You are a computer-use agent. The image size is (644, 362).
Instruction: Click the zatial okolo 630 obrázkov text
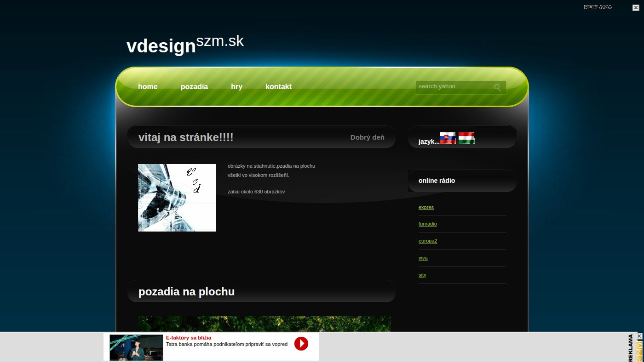(x=256, y=192)
